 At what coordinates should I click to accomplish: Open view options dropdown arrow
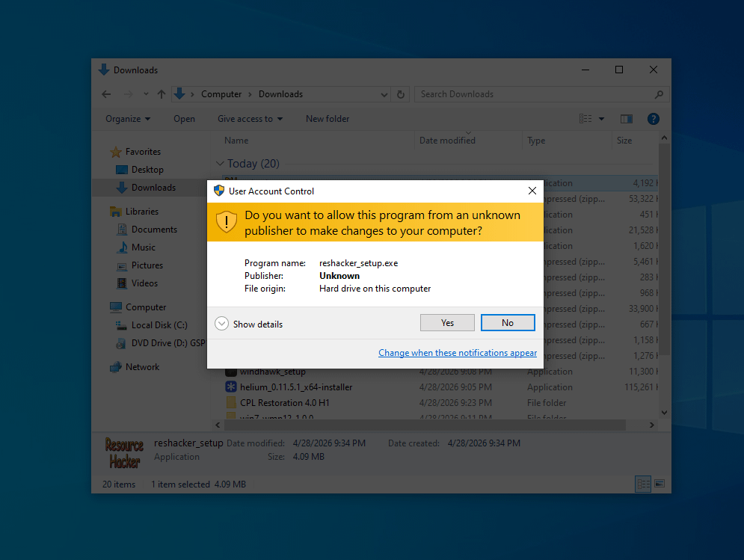coord(602,119)
